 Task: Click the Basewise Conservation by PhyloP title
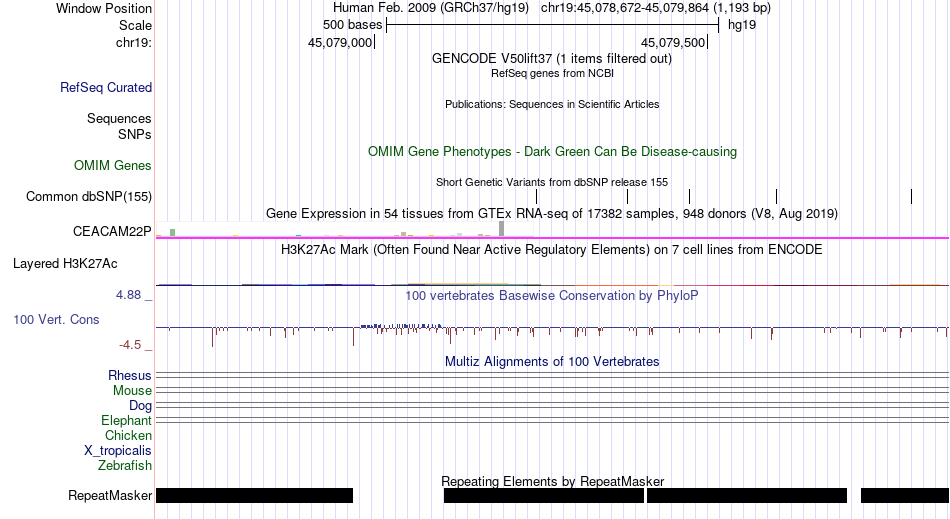(552, 296)
